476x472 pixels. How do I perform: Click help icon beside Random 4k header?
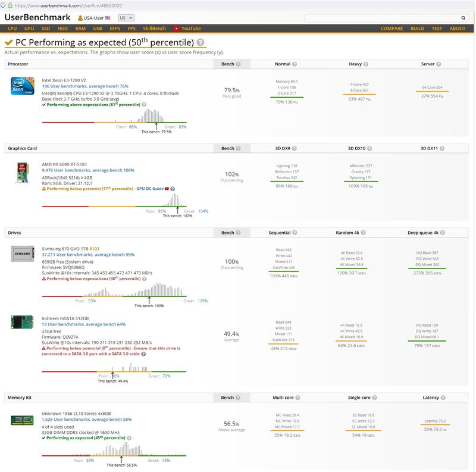point(364,233)
